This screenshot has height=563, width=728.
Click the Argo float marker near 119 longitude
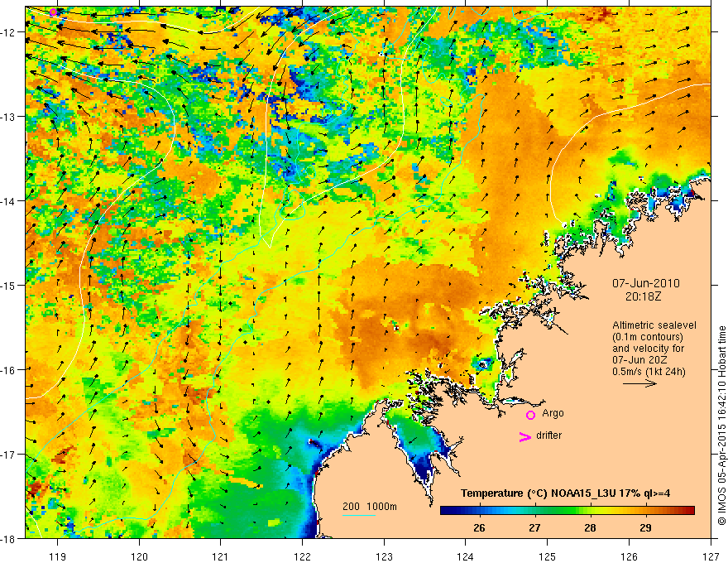pyautogui.click(x=54, y=12)
